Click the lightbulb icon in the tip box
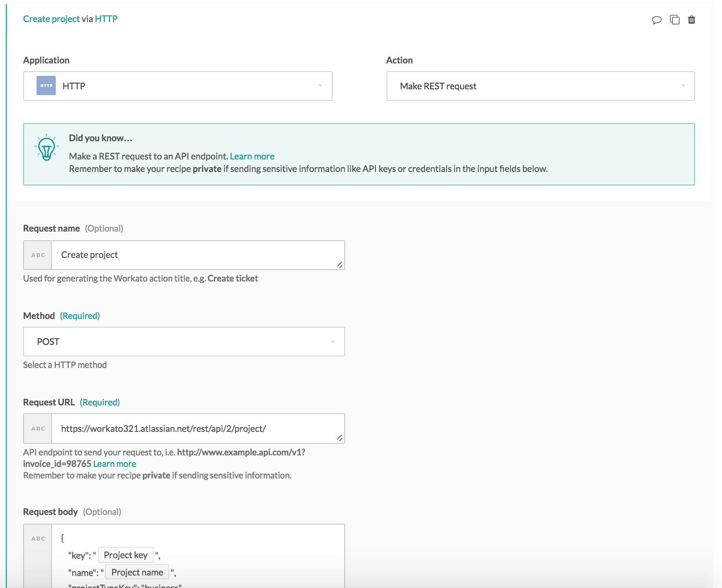722x588 pixels. click(x=46, y=148)
